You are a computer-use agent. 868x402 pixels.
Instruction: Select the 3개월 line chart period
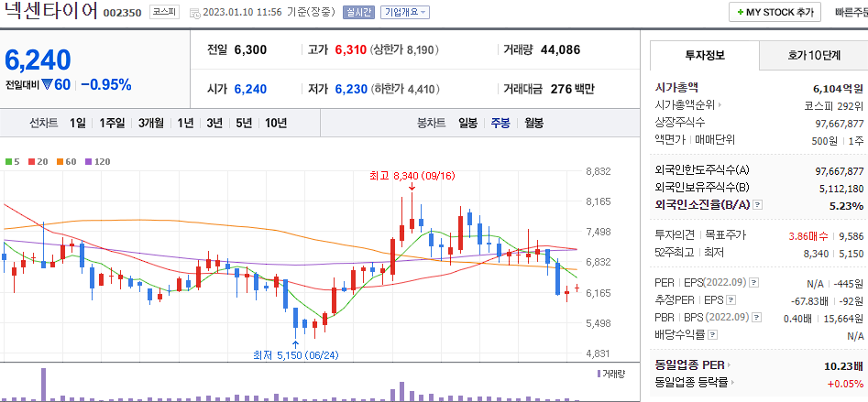point(151,123)
